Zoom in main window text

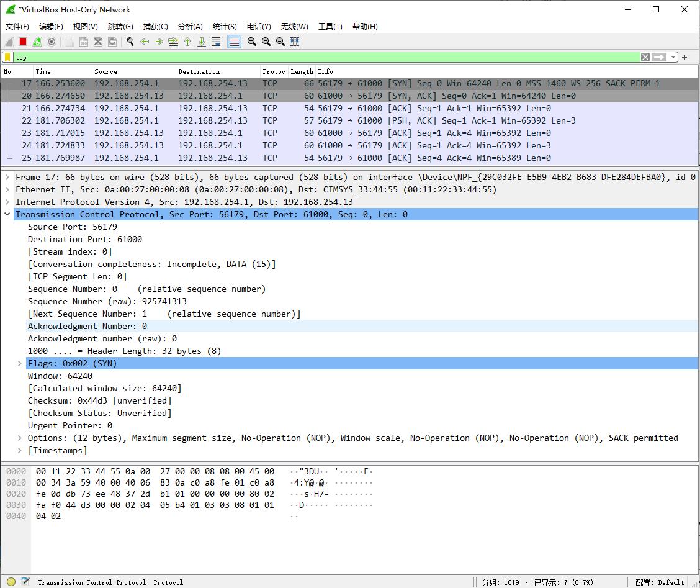252,42
